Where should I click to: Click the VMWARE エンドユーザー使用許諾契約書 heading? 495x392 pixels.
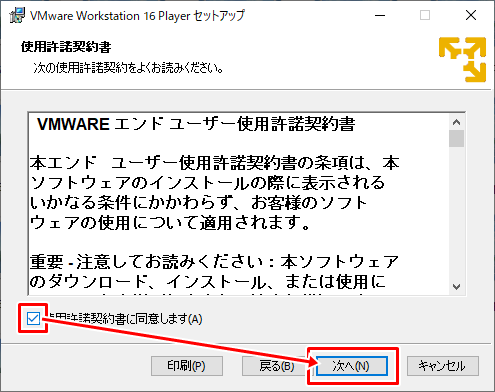[196, 124]
